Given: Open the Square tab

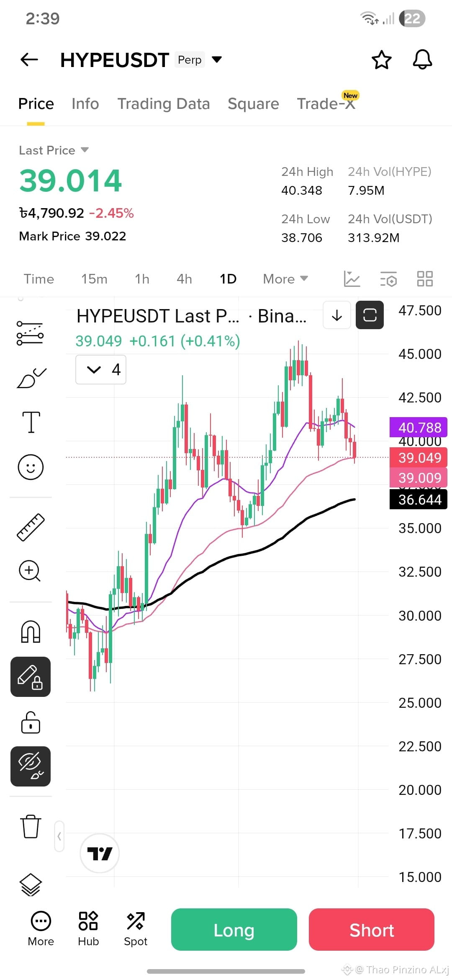Looking at the screenshot, I should coord(253,104).
